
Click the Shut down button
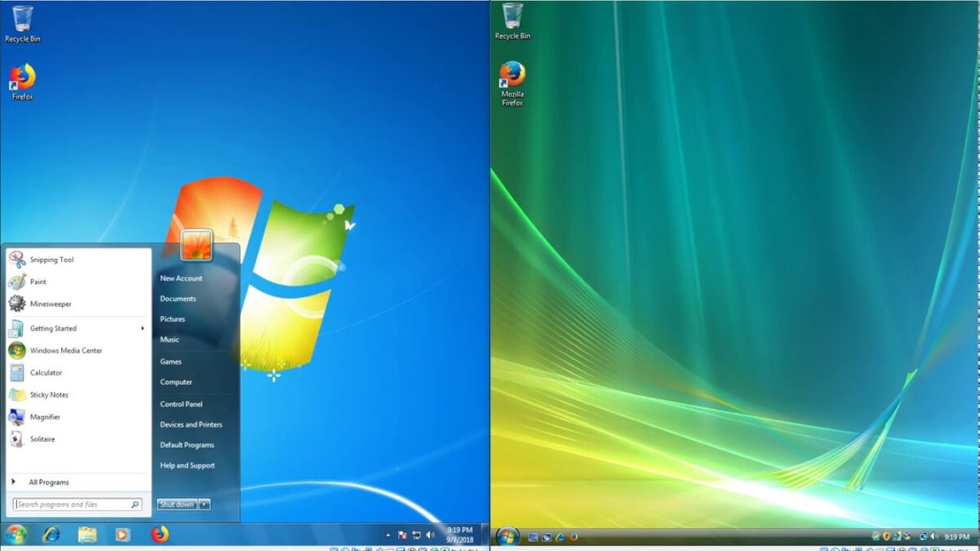(177, 504)
